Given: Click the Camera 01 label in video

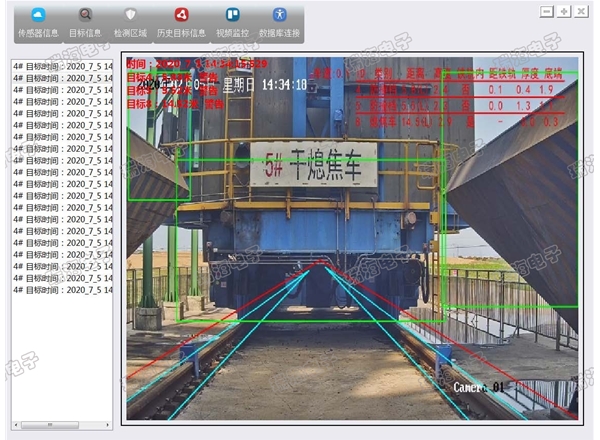Looking at the screenshot, I should coord(482,386).
